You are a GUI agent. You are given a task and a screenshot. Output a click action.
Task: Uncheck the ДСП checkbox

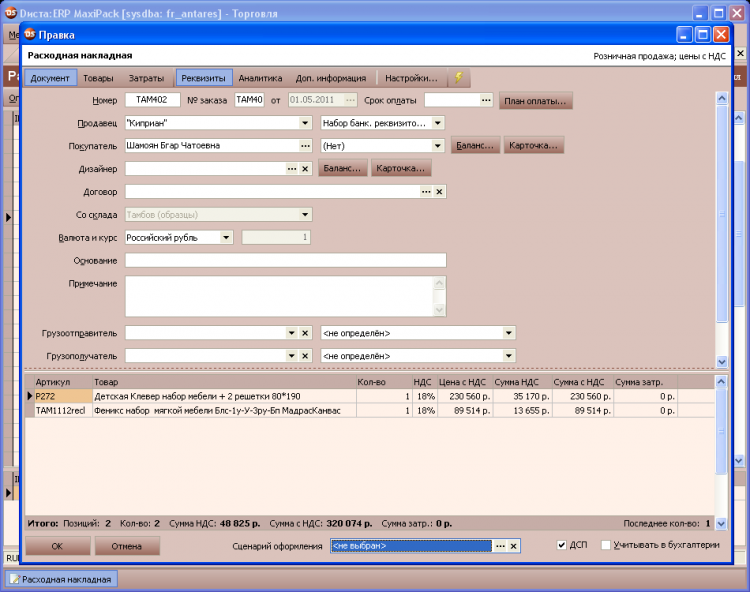(562, 545)
